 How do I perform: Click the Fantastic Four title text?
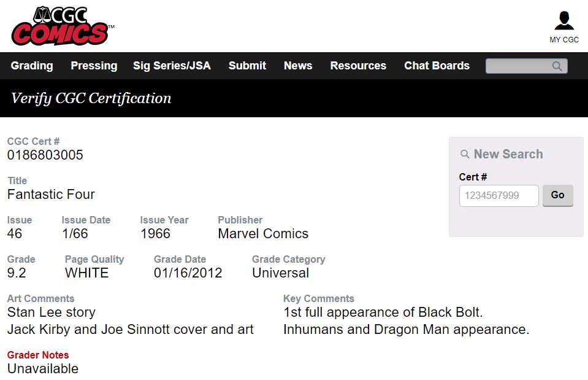(51, 195)
